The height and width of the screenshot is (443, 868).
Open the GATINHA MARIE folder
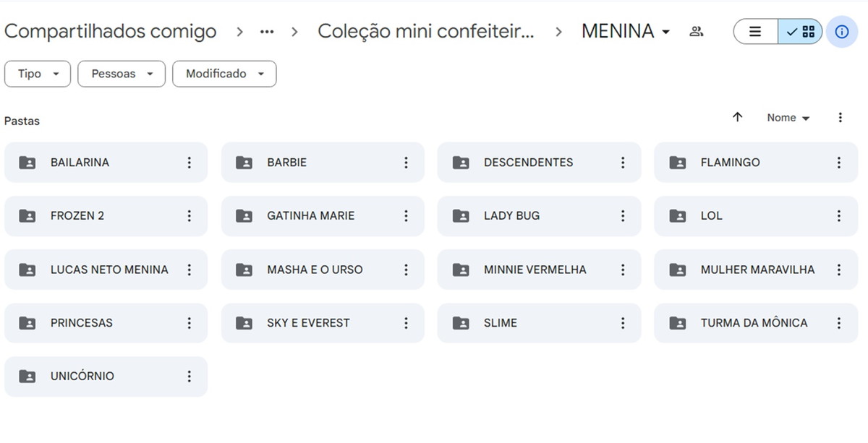pyautogui.click(x=323, y=216)
